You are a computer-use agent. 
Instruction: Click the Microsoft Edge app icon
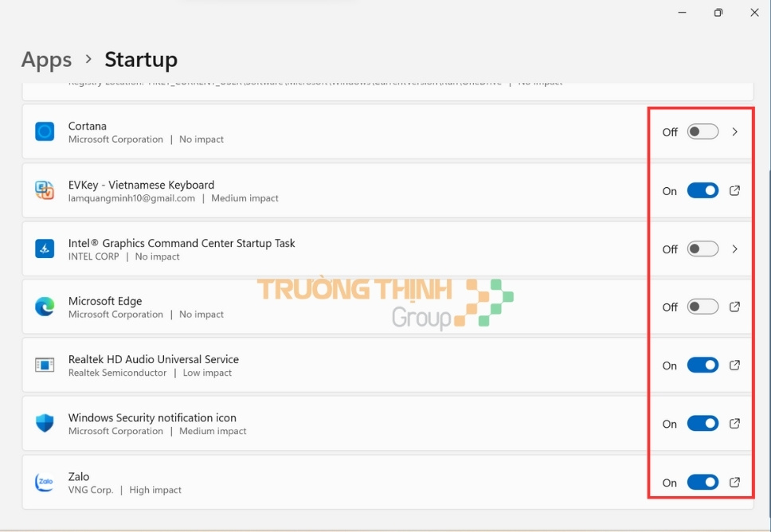(x=45, y=307)
